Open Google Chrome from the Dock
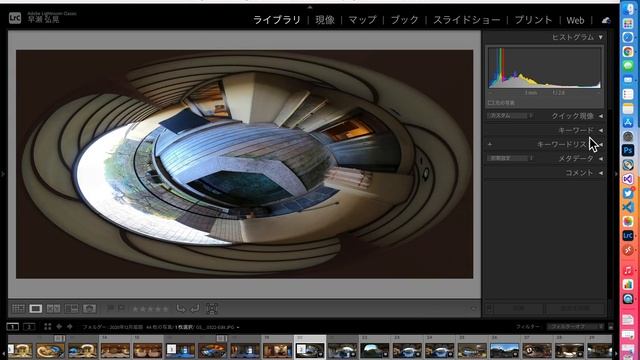Screen dimensions: 640x360 point(628,51)
